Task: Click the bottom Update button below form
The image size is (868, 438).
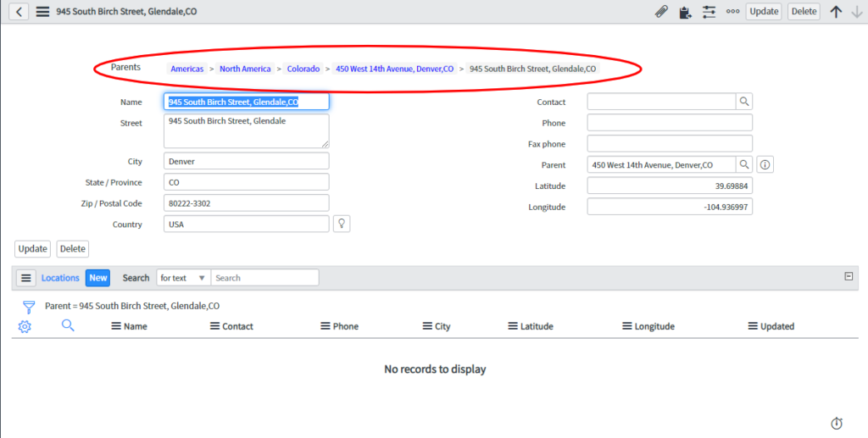Action: 33,249
